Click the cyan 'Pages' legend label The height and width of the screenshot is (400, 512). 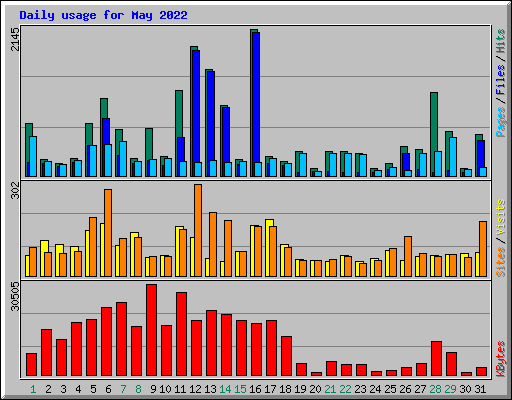(500, 122)
